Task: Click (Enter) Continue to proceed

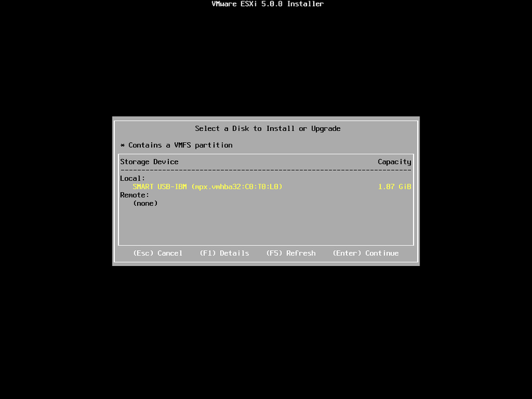Action: [x=365, y=253]
